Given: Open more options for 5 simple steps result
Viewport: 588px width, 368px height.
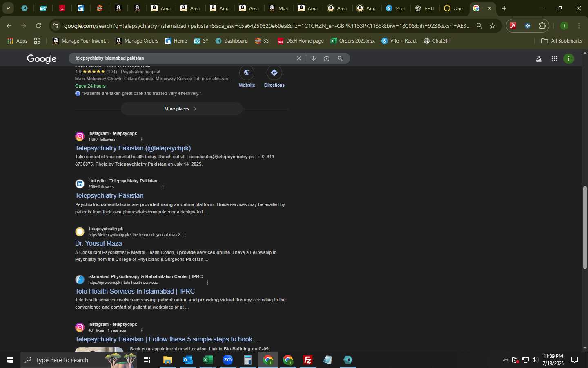Looking at the screenshot, I should click(142, 330).
